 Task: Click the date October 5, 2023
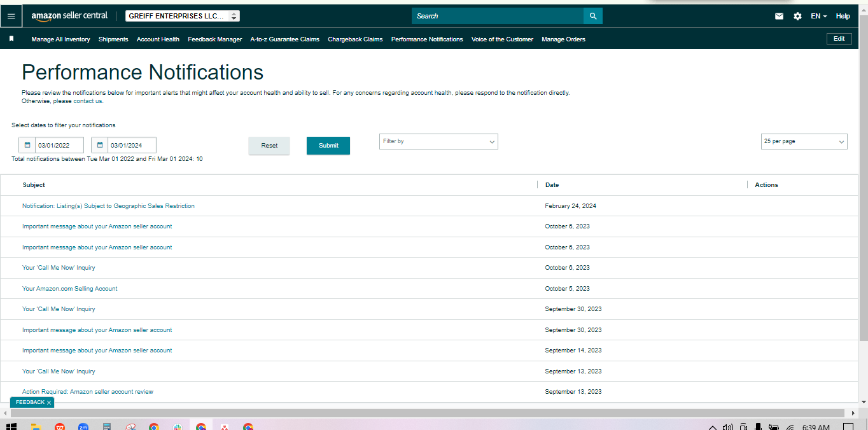pos(567,289)
